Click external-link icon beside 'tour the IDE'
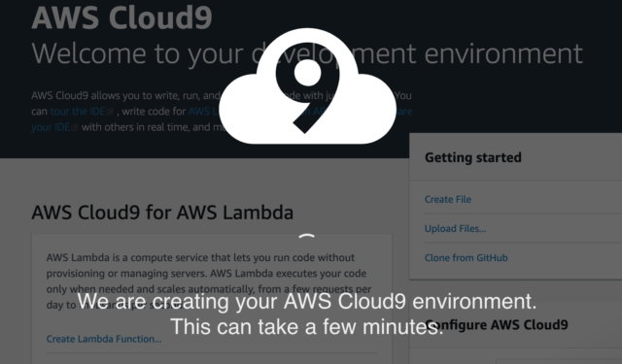This screenshot has width=622, height=364. tap(110, 112)
